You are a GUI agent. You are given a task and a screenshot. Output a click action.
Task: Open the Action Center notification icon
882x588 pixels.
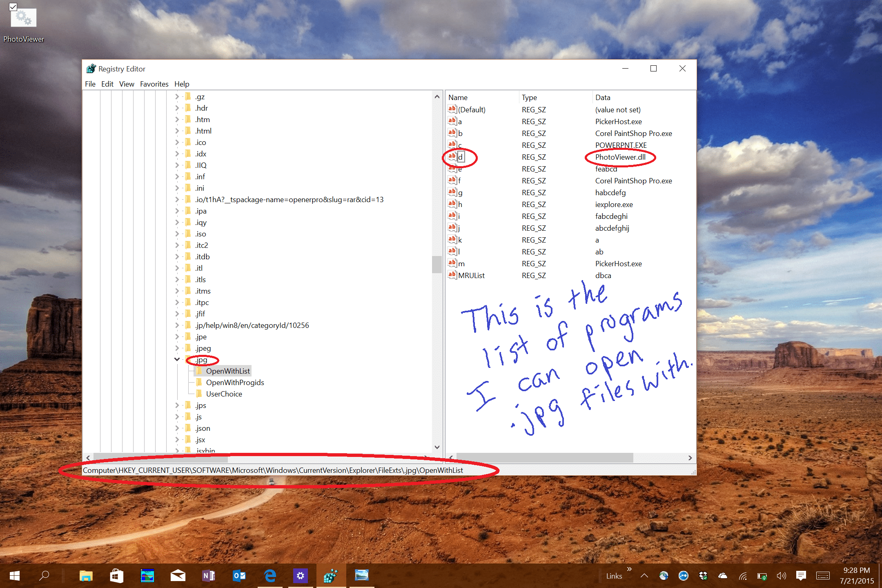[801, 576]
